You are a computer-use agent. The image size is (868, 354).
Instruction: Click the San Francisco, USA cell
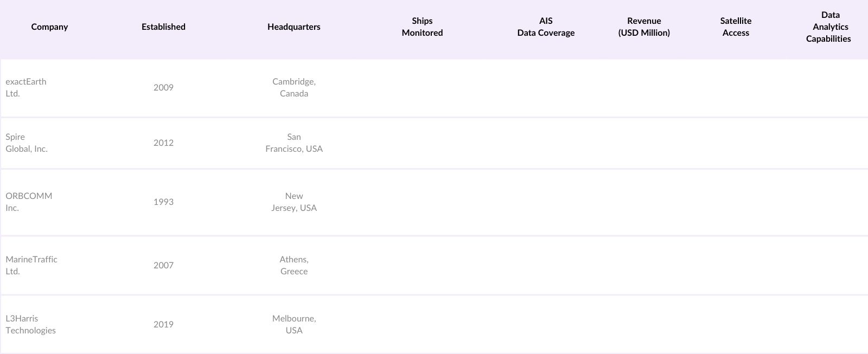pyautogui.click(x=294, y=143)
